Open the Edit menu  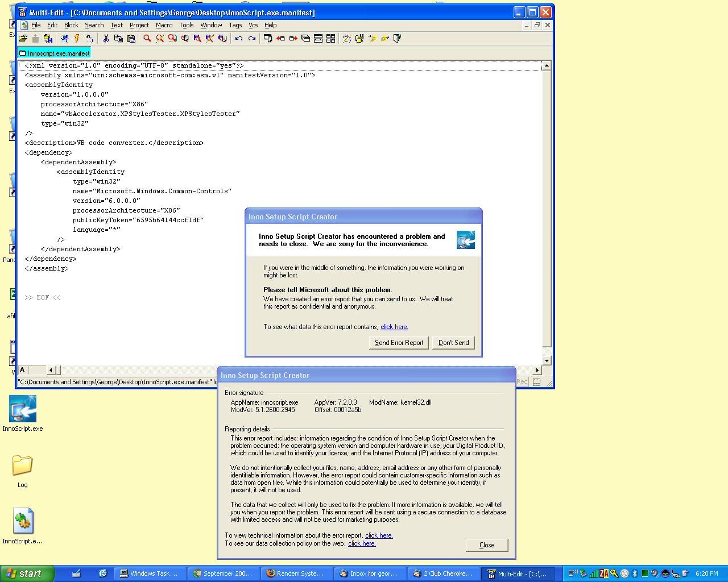point(52,25)
